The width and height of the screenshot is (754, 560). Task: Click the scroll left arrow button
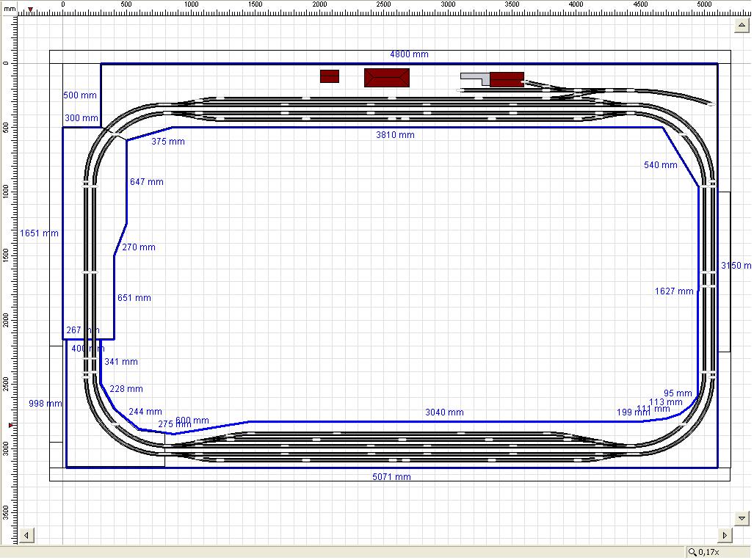pyautogui.click(x=26, y=536)
